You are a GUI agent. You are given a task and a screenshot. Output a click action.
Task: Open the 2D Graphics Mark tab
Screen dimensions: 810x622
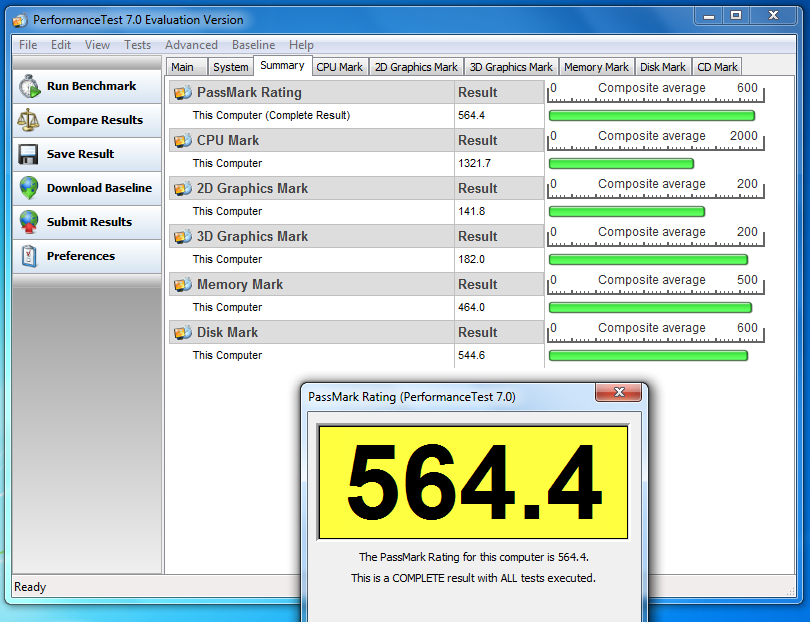(x=416, y=67)
